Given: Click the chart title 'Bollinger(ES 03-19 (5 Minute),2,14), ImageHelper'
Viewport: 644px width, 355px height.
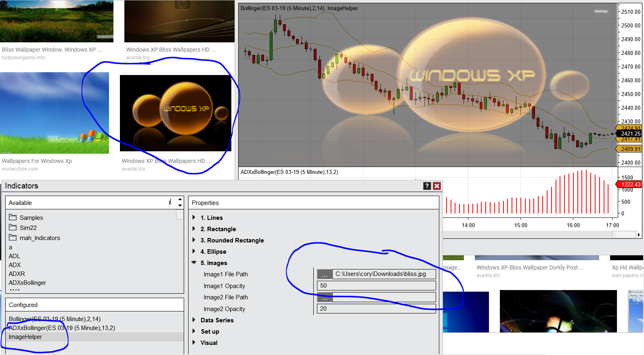Looking at the screenshot, I should pos(299,8).
